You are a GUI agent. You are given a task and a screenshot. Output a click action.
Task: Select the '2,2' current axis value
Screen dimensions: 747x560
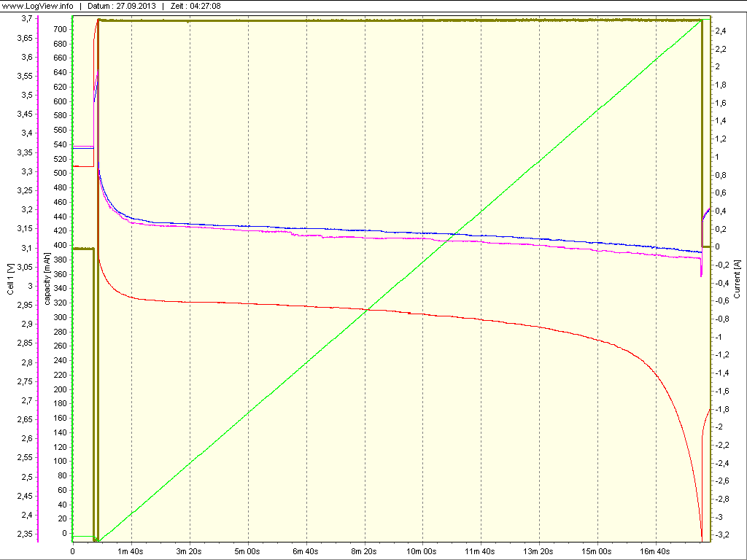(x=721, y=49)
